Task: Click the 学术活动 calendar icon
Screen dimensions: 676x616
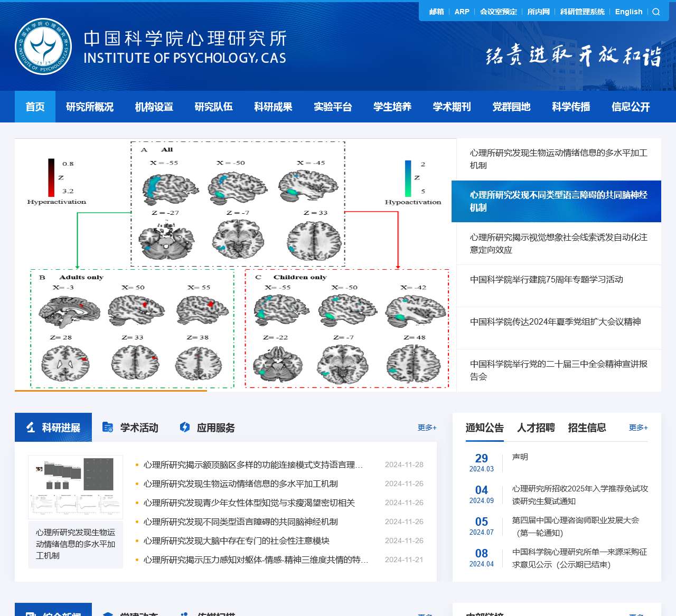Action: pyautogui.click(x=108, y=428)
